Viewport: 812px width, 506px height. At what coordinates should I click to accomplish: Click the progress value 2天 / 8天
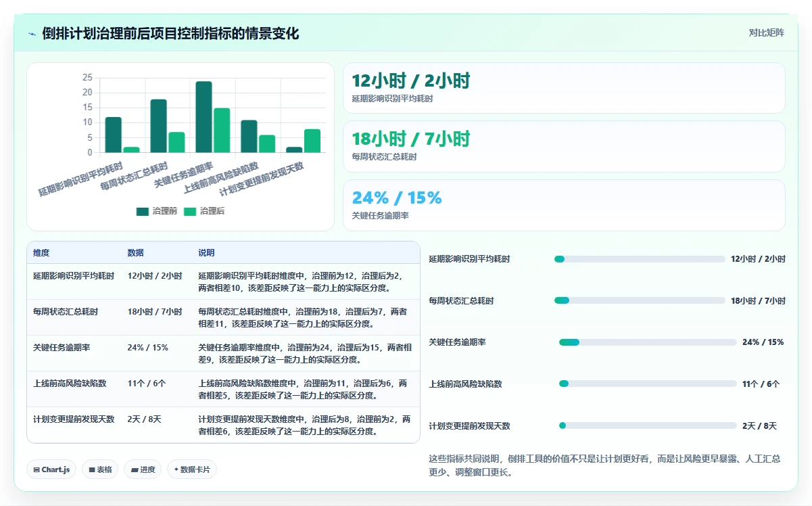tap(759, 426)
